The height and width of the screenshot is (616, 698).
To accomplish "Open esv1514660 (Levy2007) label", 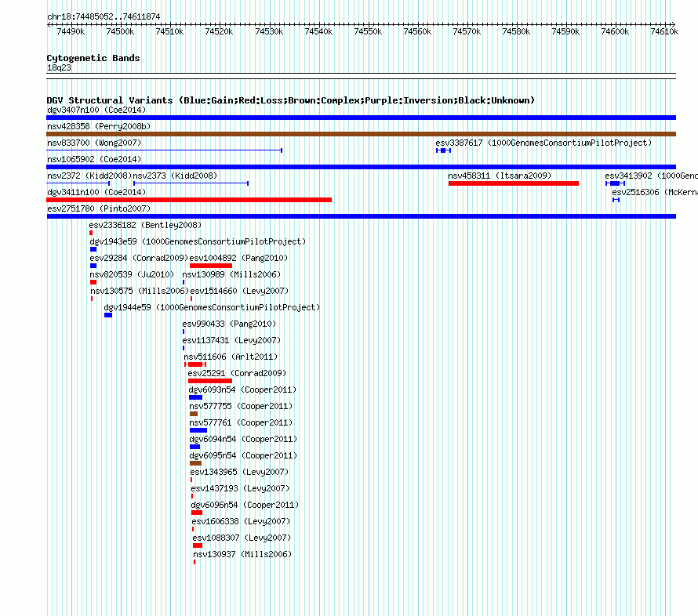I will (x=239, y=291).
